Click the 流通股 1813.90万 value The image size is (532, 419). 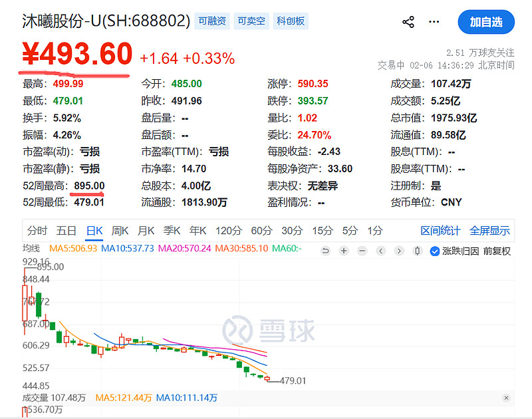coord(204,203)
